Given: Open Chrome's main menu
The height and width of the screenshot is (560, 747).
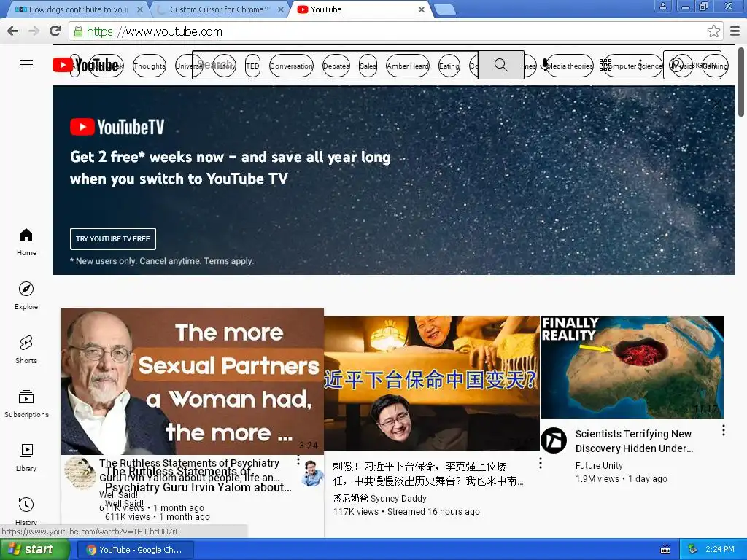Looking at the screenshot, I should [735, 31].
